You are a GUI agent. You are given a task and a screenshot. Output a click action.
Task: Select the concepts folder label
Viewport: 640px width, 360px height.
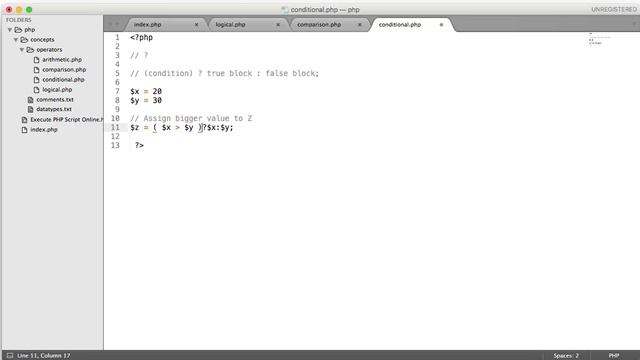pyautogui.click(x=42, y=40)
